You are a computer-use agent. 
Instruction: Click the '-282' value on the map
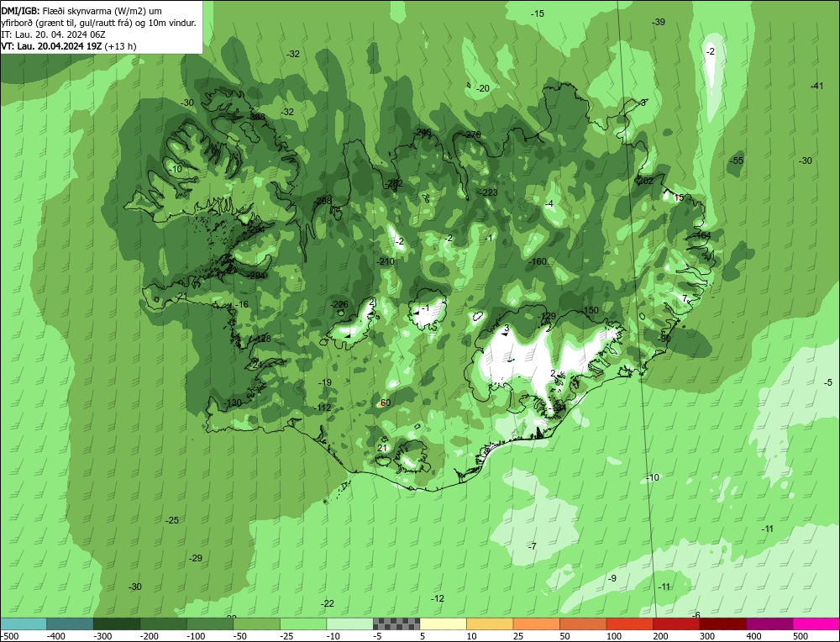tap(394, 183)
